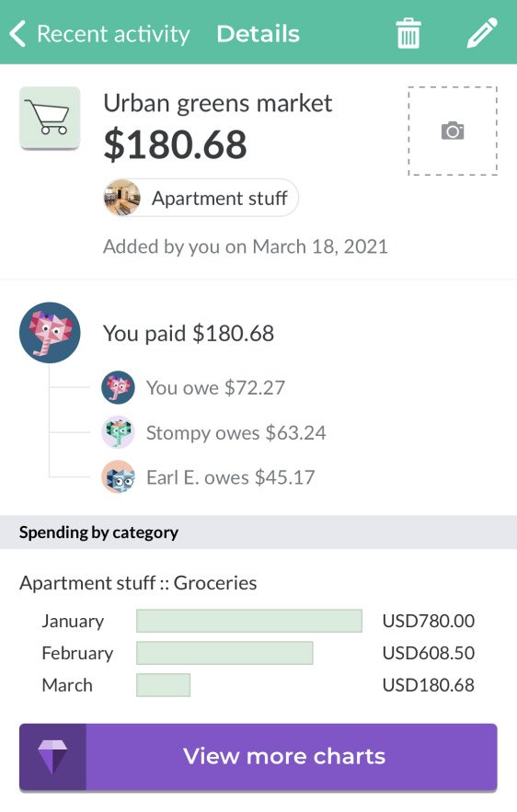
Task: Open the Apartment stuff group chip
Action: (201, 198)
